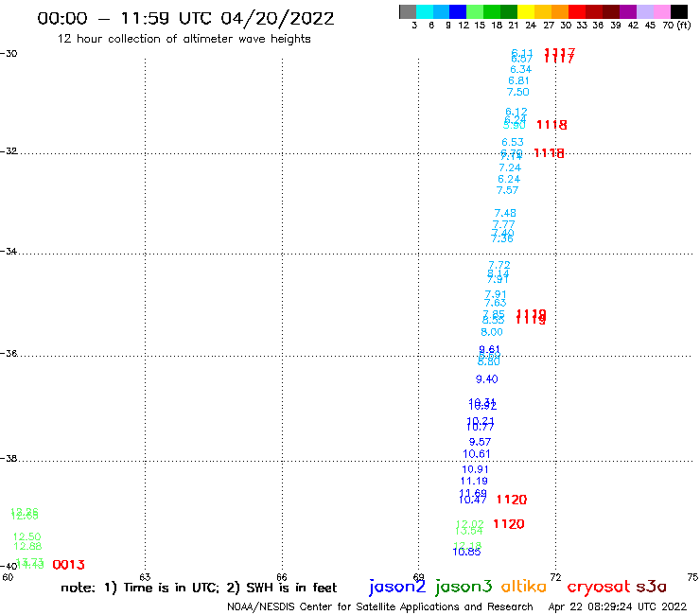The height and width of the screenshot is (615, 700).
Task: Click the wave height value 9.40
Action: coord(486,379)
